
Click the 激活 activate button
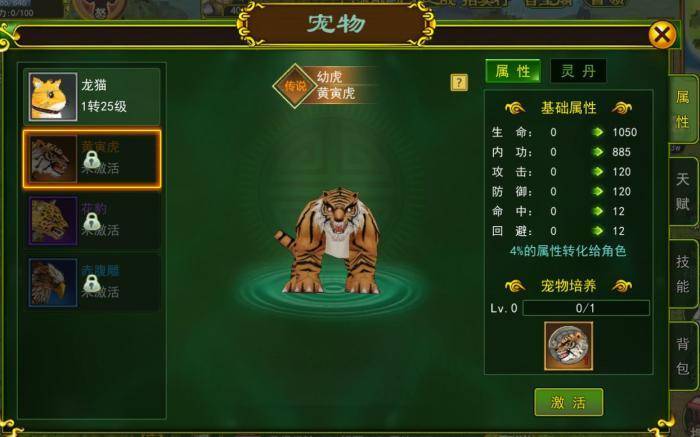(x=568, y=402)
